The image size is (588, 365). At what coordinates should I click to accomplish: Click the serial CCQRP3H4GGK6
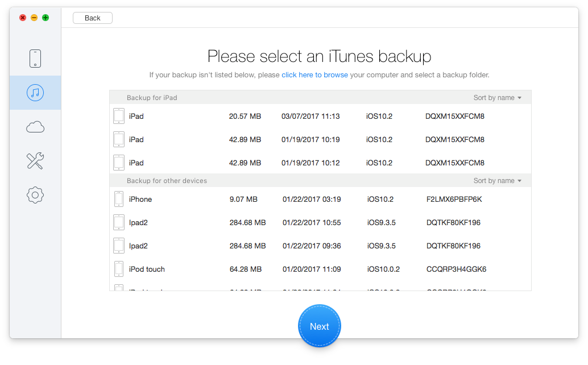[x=457, y=269]
